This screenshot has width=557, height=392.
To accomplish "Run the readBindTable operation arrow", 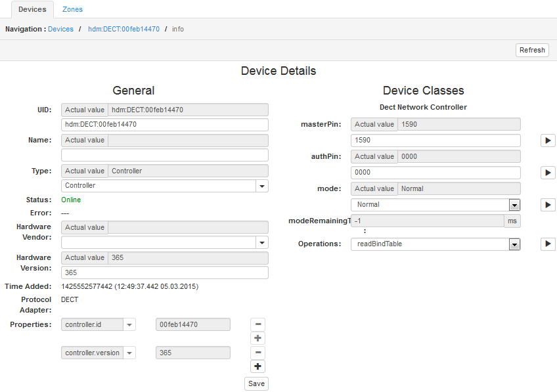I will point(547,244).
